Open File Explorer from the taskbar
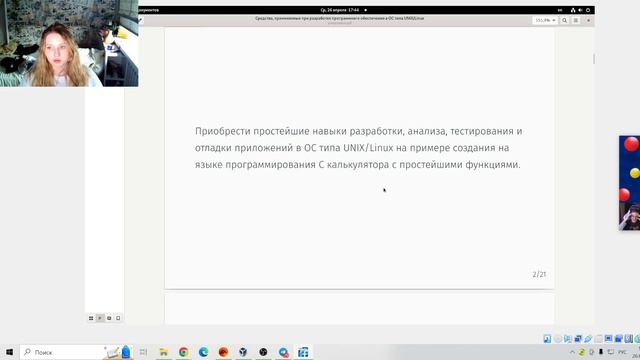Image resolution: width=640 pixels, height=360 pixels. coord(164,352)
